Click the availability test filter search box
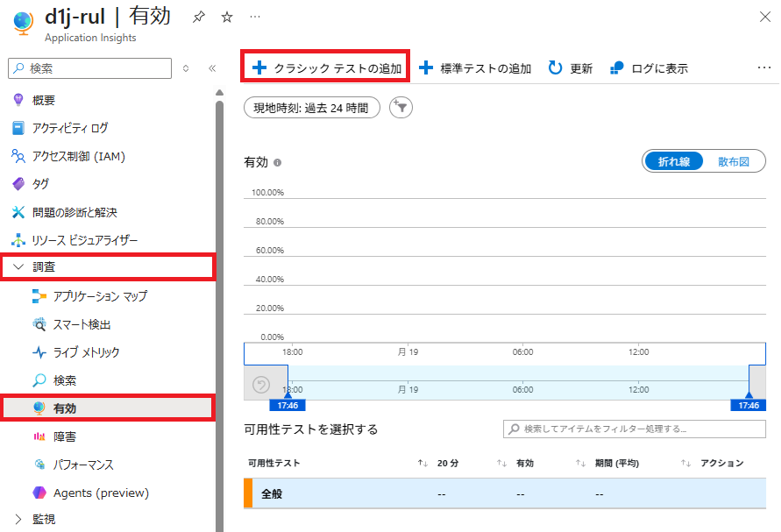 (635, 429)
